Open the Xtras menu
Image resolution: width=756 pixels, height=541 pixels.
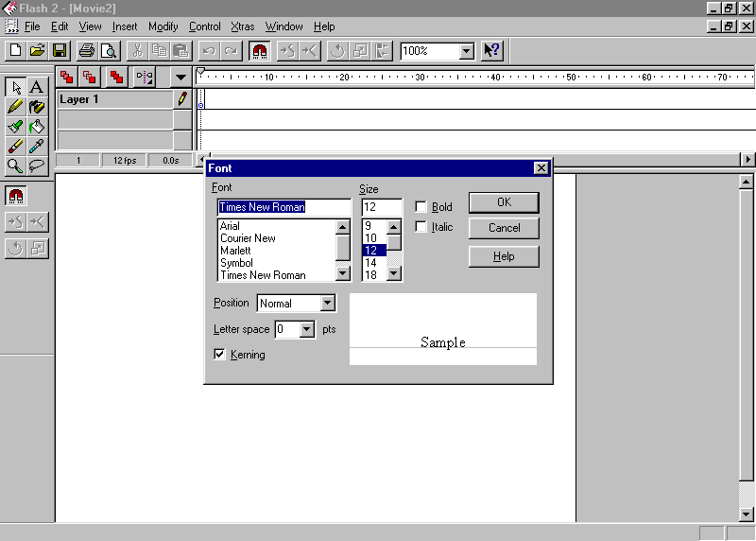[242, 26]
